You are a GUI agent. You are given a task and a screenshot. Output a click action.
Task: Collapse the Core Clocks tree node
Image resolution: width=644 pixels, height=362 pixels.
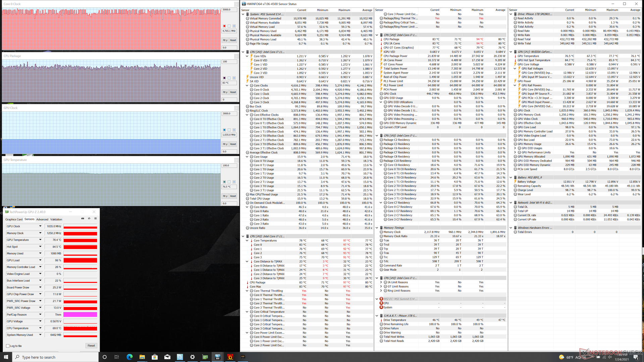point(247,85)
